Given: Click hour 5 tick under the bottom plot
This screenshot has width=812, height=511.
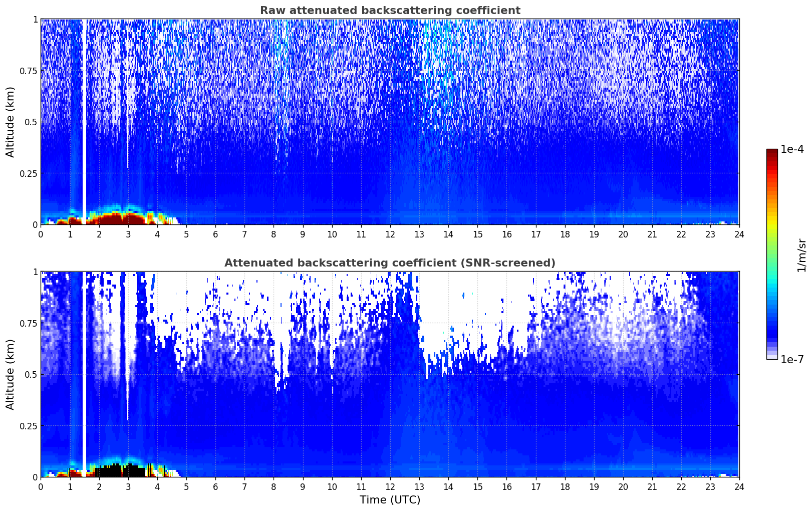Looking at the screenshot, I should (x=186, y=486).
